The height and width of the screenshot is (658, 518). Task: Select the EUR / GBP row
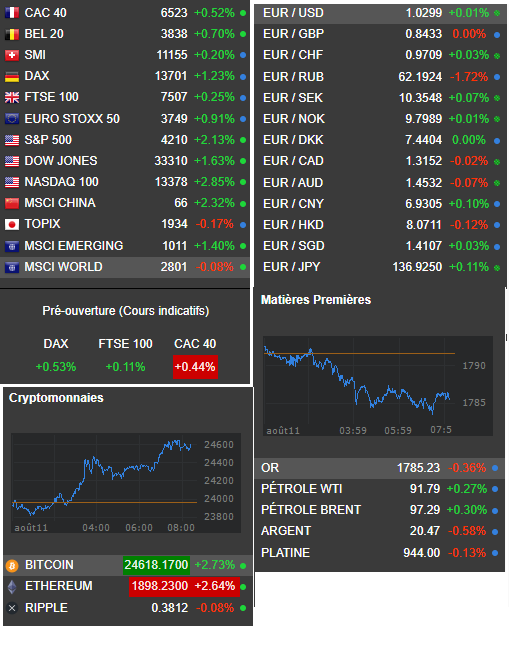380,34
